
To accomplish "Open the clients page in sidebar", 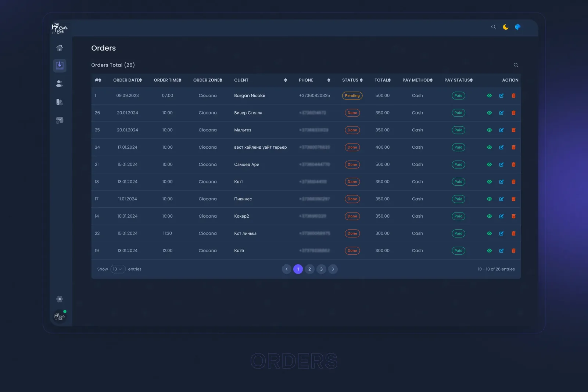I will point(60,84).
